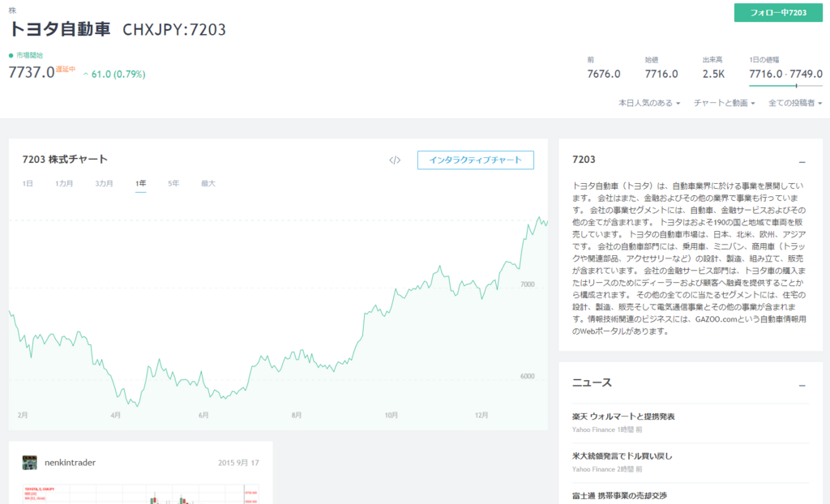Open the nenkintrader profile link
Screen dimensions: 830x504
tap(70, 462)
